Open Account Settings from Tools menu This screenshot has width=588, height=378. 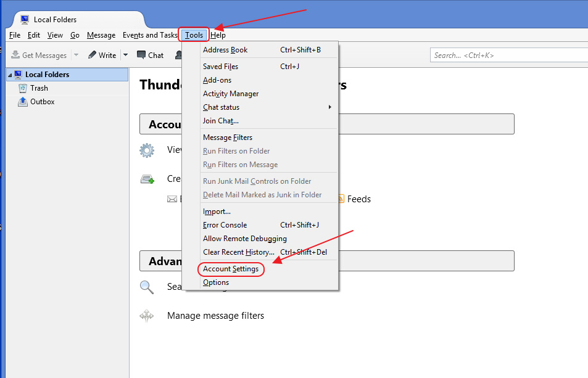(269, 269)
